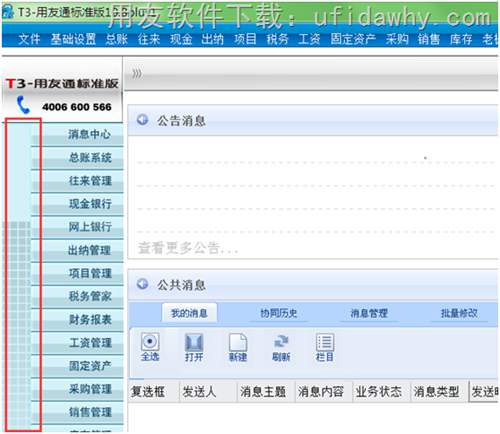Open the 文件 menu

coord(29,39)
